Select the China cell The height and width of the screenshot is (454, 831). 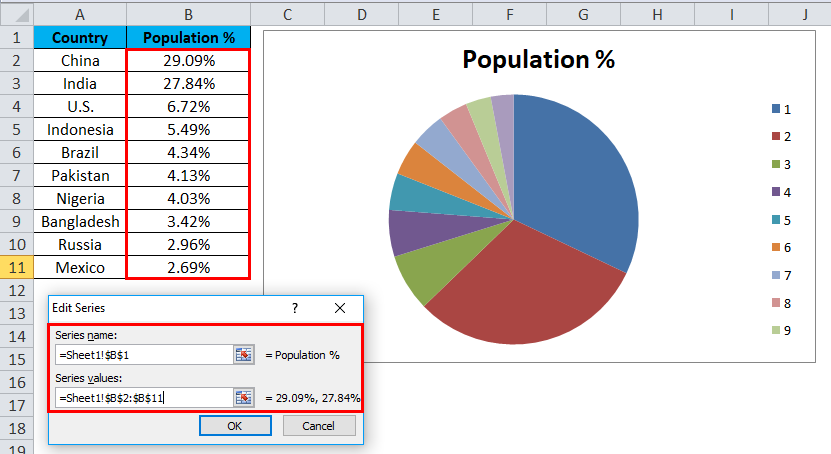pos(80,61)
